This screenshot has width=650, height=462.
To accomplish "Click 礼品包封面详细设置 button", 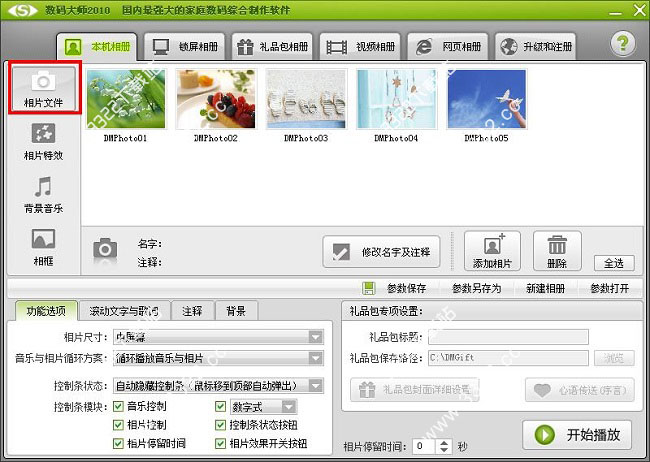I will [415, 389].
